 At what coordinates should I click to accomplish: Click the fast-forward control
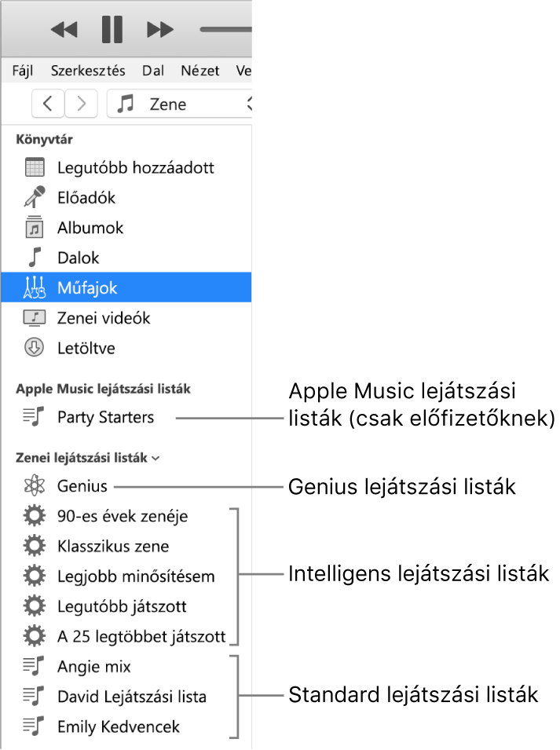tap(160, 29)
